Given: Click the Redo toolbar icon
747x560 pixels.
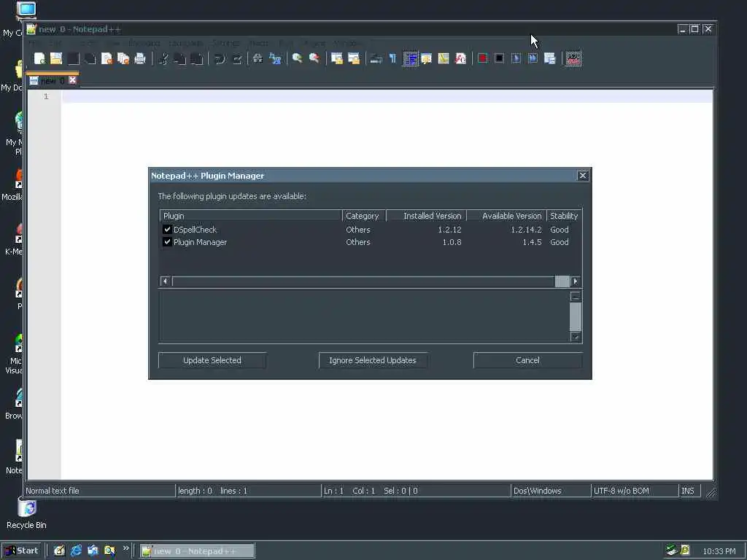Looking at the screenshot, I should [236, 58].
